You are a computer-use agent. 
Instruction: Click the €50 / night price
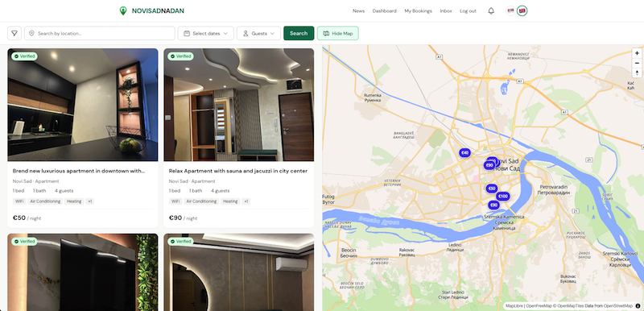tap(27, 218)
